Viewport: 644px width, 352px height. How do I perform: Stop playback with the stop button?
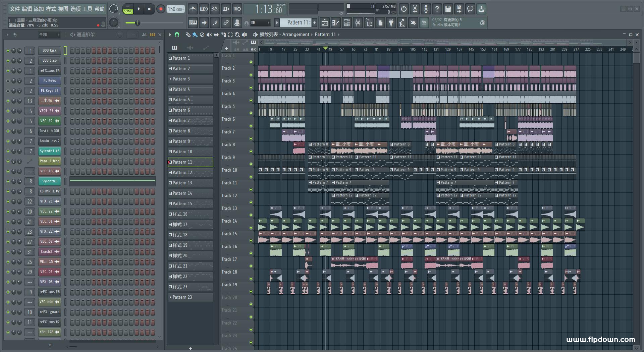pos(149,9)
